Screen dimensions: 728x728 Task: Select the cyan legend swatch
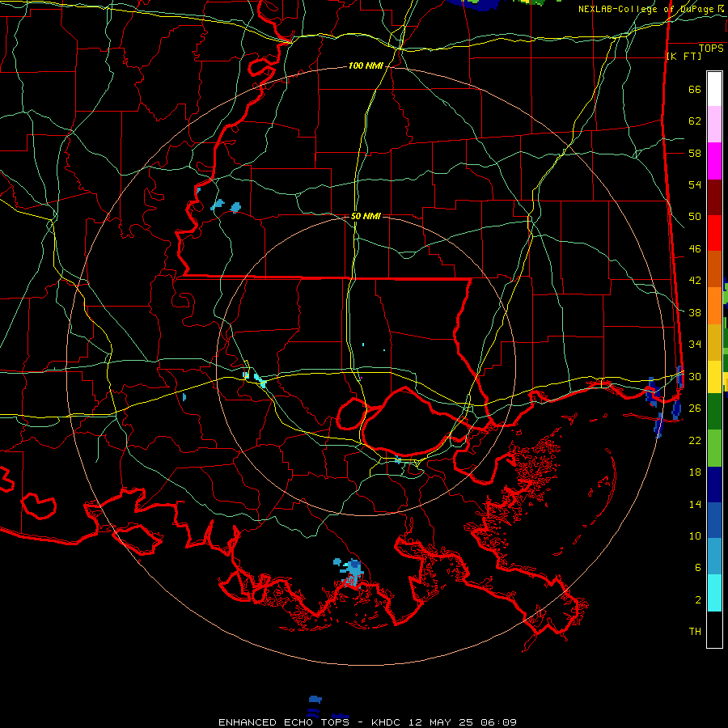pos(714,593)
